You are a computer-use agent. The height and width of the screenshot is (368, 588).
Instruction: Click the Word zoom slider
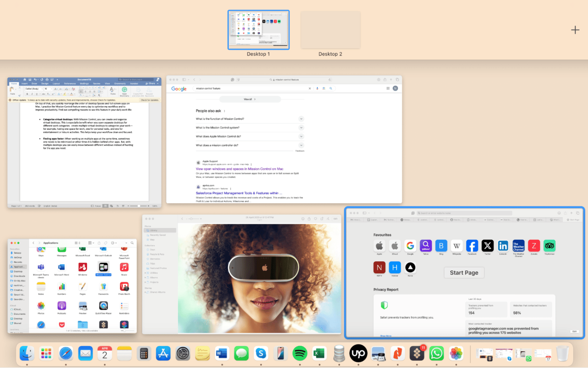point(139,206)
